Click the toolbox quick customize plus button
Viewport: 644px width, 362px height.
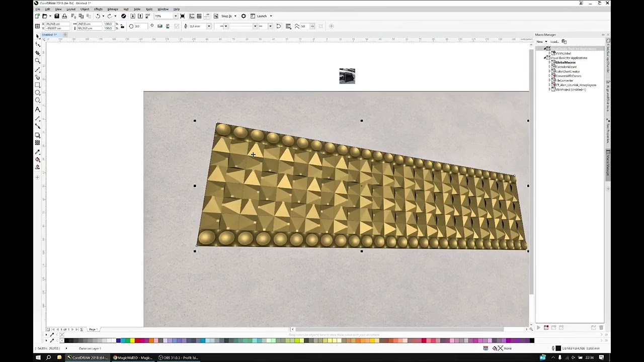point(38,177)
